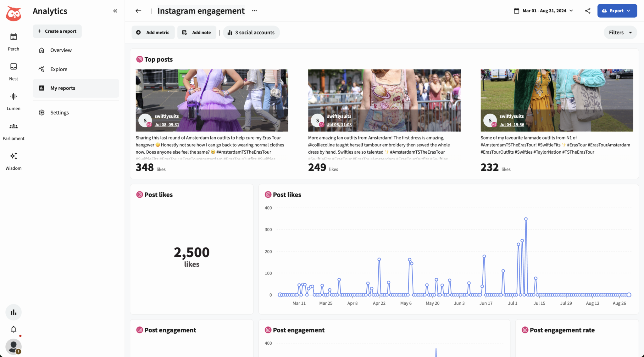Open Overview in Analytics menu

tap(76, 50)
